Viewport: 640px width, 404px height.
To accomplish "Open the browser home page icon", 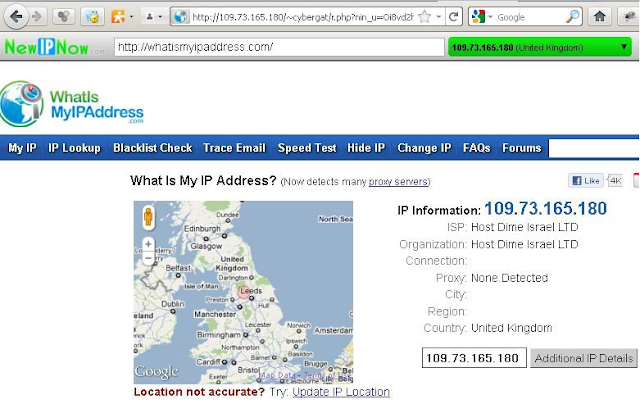I will click(600, 17).
